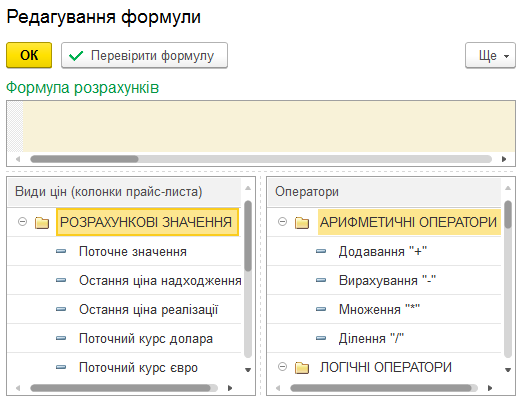Collapse РОЗРАХУНКОВІ ЗНАЧЕННЯ group
Image resolution: width=522 pixels, height=396 pixels.
[22, 222]
